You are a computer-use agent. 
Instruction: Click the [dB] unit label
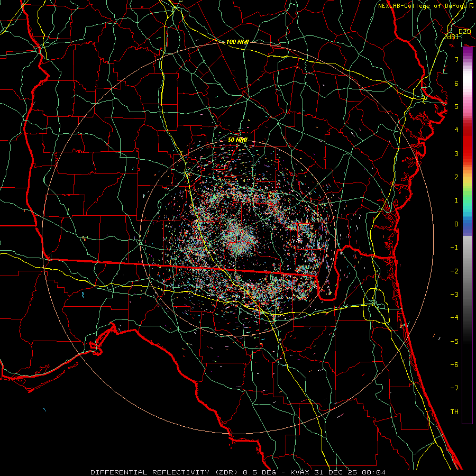coord(452,36)
